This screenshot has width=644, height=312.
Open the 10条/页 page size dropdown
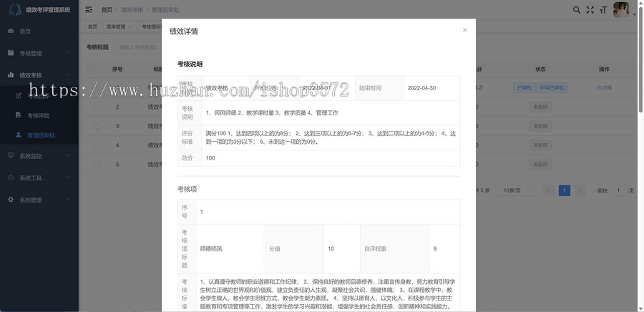coord(515,190)
